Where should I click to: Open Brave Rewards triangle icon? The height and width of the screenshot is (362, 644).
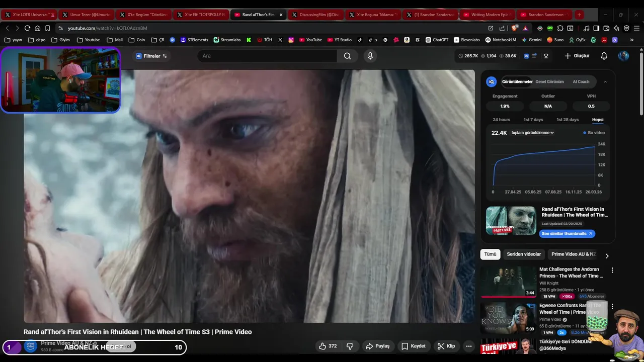pos(525,28)
